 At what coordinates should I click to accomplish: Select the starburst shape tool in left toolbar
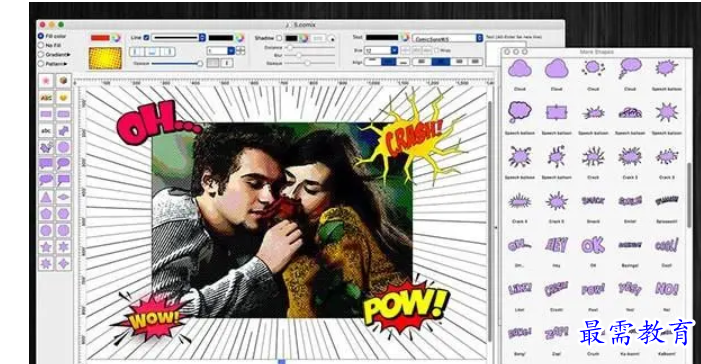[46, 81]
